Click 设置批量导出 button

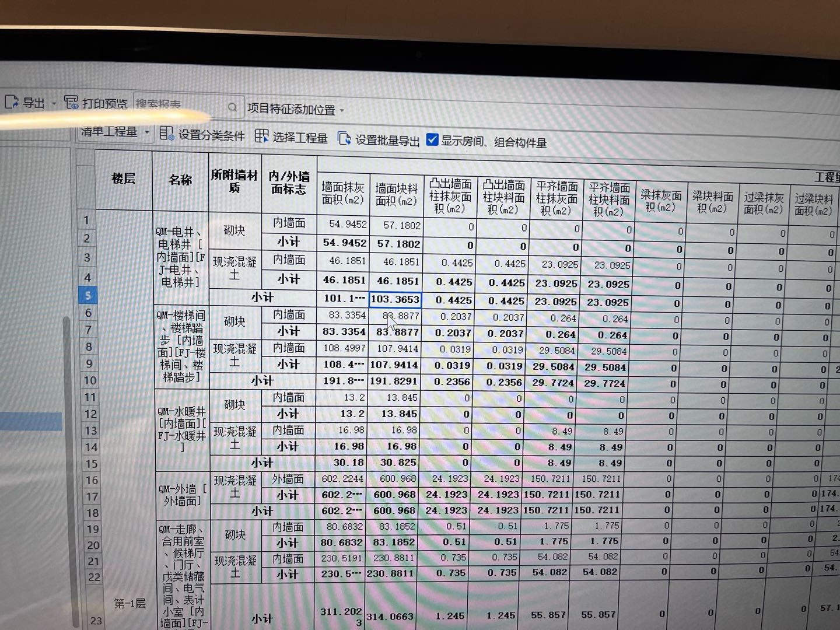(379, 139)
